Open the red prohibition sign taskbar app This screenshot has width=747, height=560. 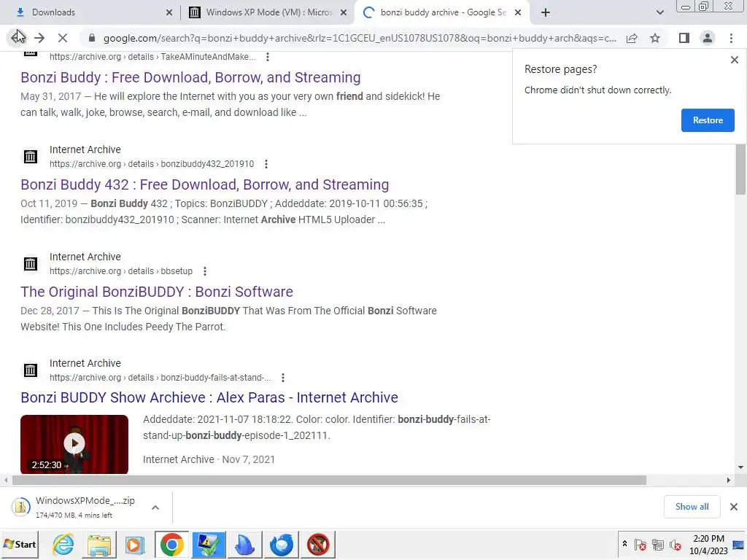point(318,544)
